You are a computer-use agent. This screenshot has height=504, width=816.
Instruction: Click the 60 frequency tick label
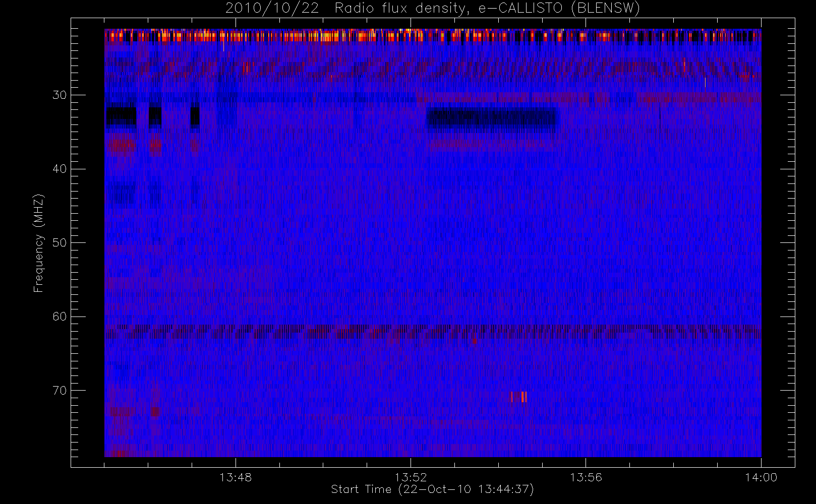coord(60,317)
